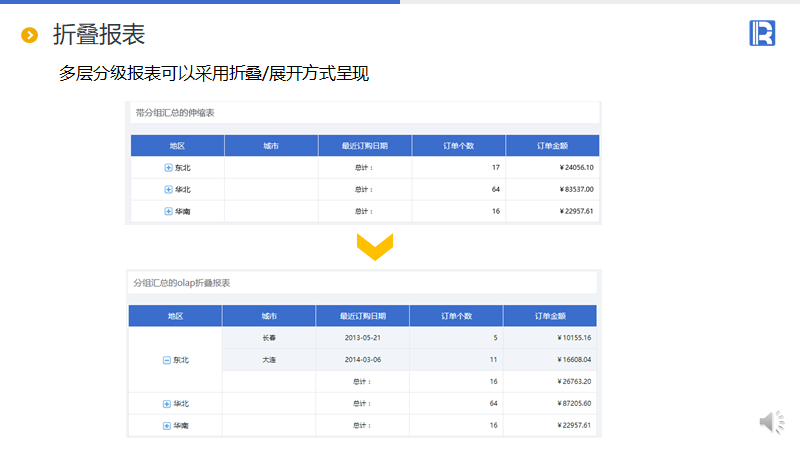Collapse the 东北 group in lower table

click(x=166, y=360)
